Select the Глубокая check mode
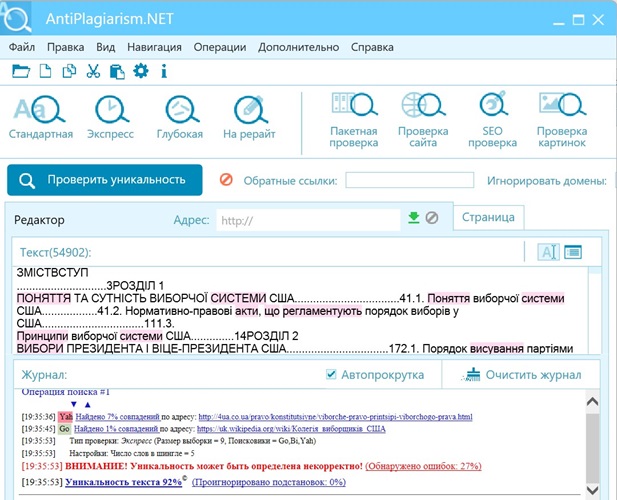 tap(180, 117)
